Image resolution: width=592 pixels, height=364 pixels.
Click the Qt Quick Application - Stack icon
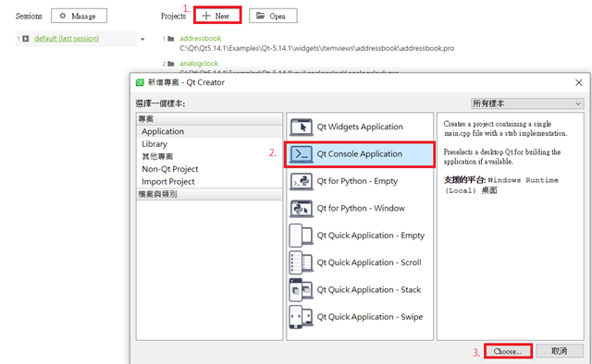(301, 290)
